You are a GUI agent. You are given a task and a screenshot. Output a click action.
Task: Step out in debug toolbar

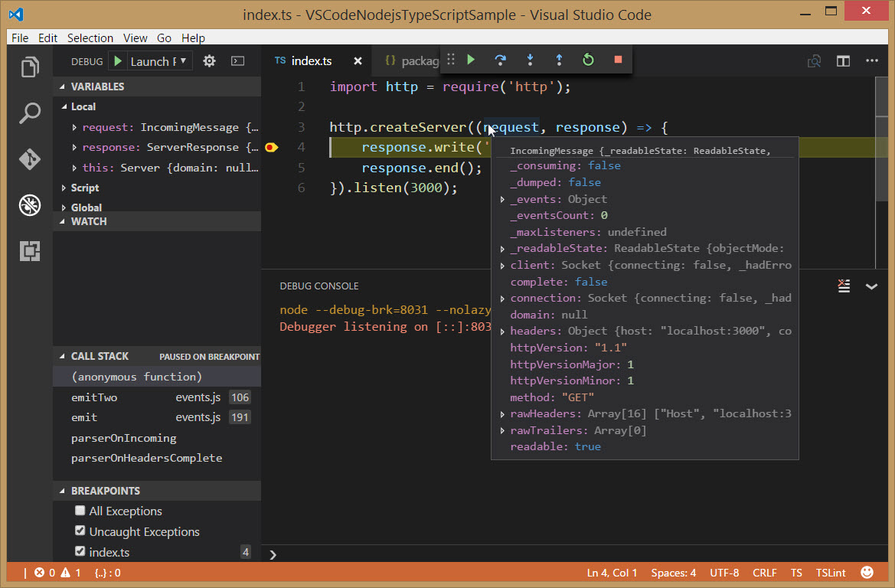pyautogui.click(x=560, y=60)
